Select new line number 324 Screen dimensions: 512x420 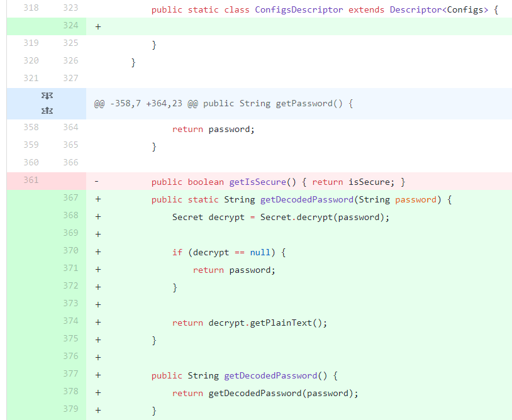click(x=70, y=26)
